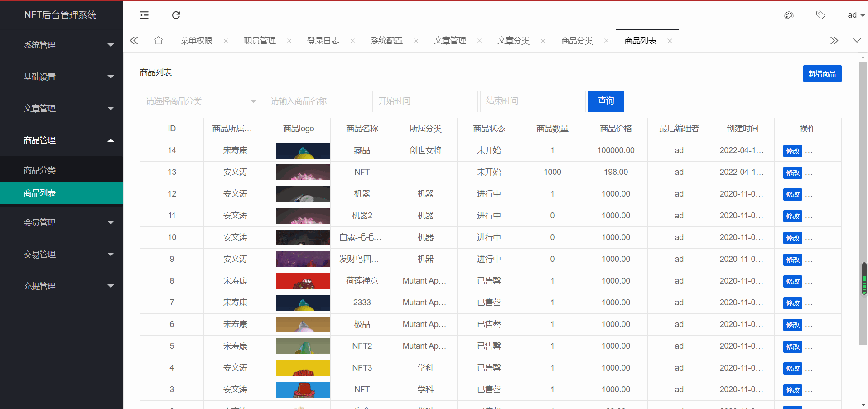868x409 pixels.
Task: Close the 文章管理 tab
Action: pos(479,41)
